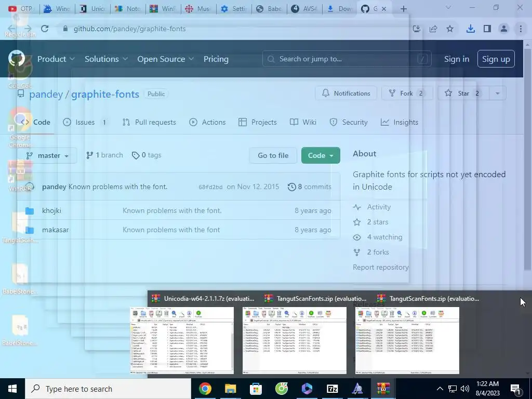Switch to the Babel browser tab
The image size is (532, 399).
click(269, 9)
